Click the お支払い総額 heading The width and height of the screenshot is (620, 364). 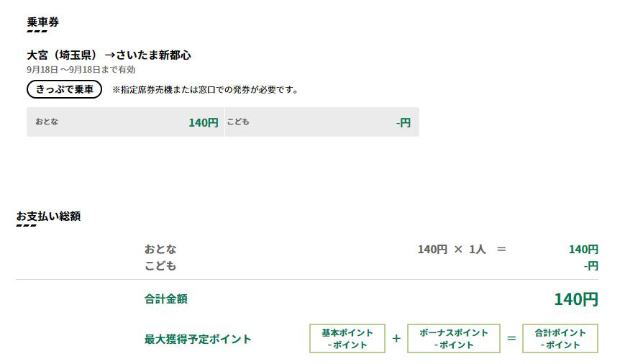tap(48, 216)
